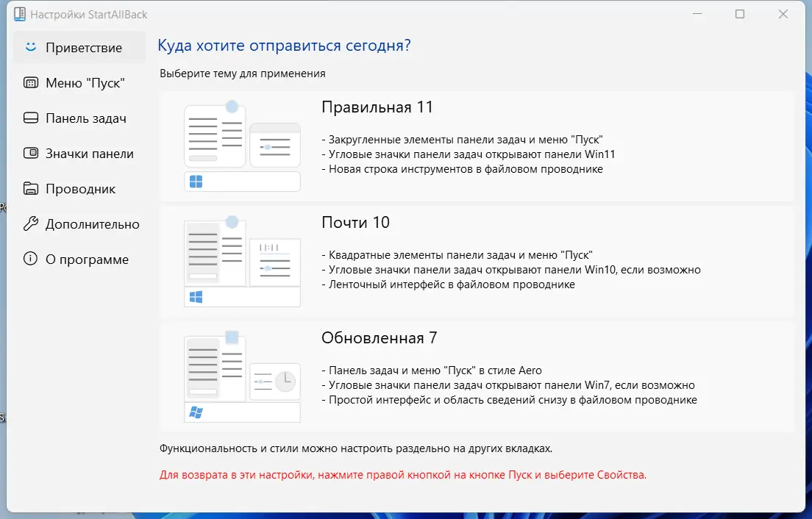Click text "Квадратные элементы панели задач"
The width and height of the screenshot is (812, 519).
(x=422, y=255)
